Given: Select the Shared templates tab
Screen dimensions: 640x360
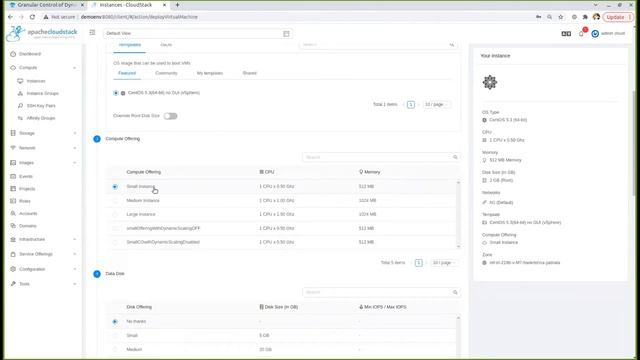Looking at the screenshot, I should coord(249,73).
